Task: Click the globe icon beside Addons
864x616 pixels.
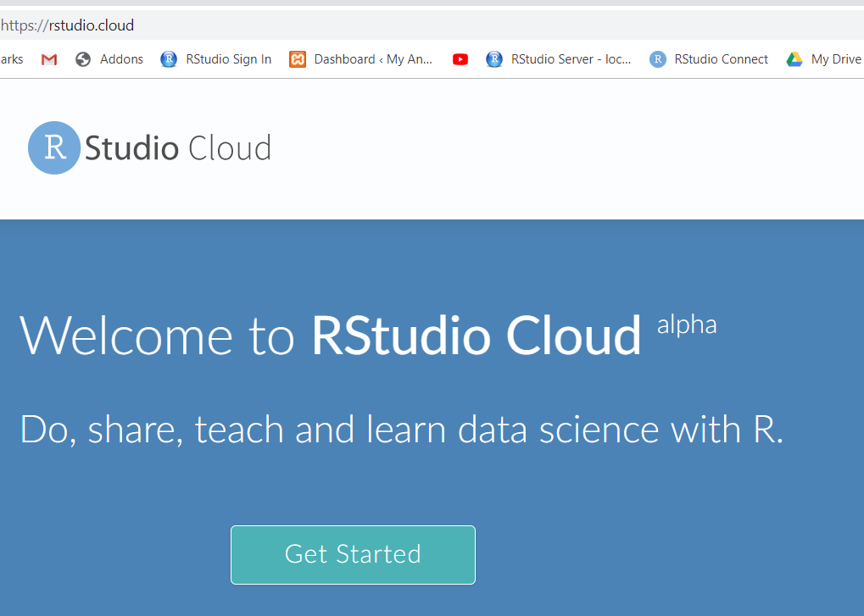Action: [81, 58]
